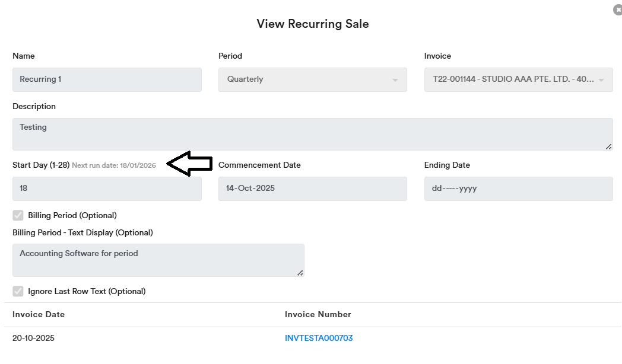Viewport: 622px width, 364px height.
Task: Open invoice link INVTESTA000703
Action: pos(319,338)
